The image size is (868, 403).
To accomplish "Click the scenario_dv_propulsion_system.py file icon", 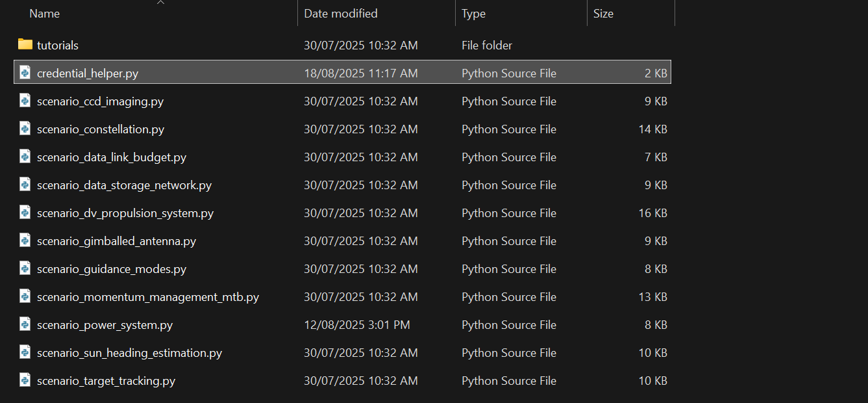I will tap(25, 213).
